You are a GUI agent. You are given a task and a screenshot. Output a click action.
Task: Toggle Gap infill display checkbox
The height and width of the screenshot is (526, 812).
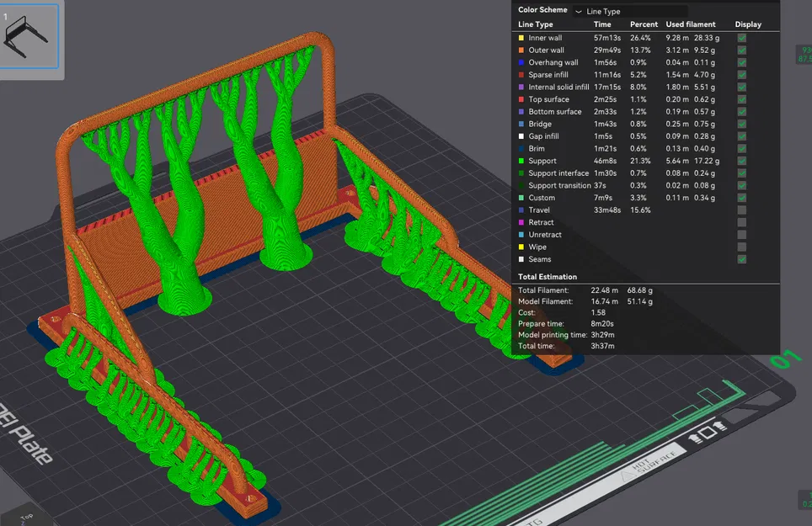point(741,136)
